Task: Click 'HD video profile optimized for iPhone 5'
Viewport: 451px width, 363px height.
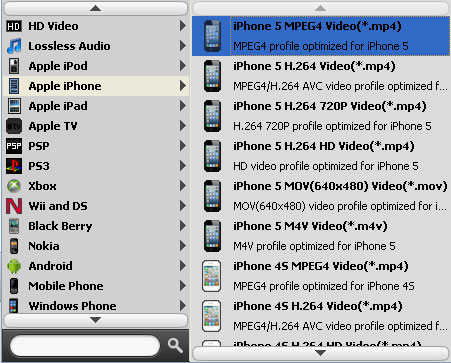Action: 326,166
